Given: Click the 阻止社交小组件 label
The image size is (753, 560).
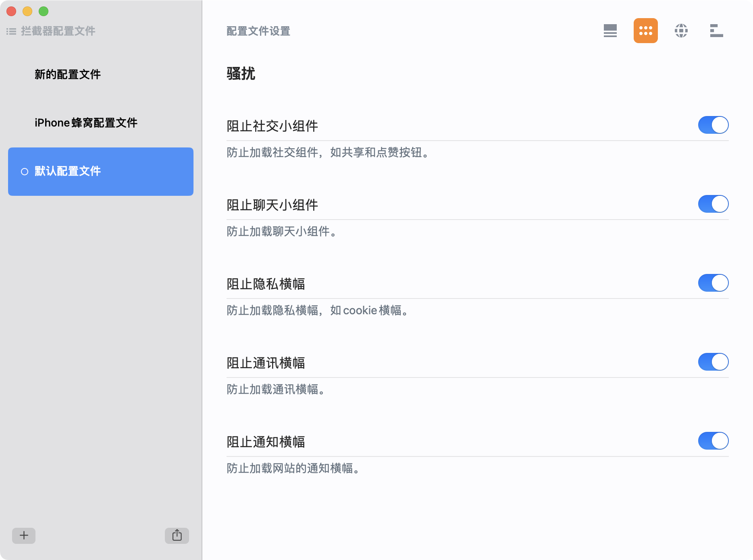Looking at the screenshot, I should 272,126.
